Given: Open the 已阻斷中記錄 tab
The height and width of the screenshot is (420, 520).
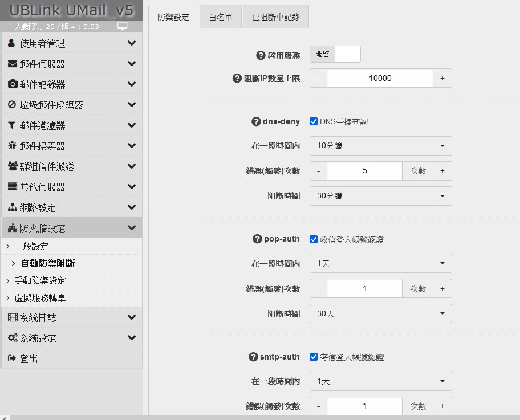Looking at the screenshot, I should (276, 17).
